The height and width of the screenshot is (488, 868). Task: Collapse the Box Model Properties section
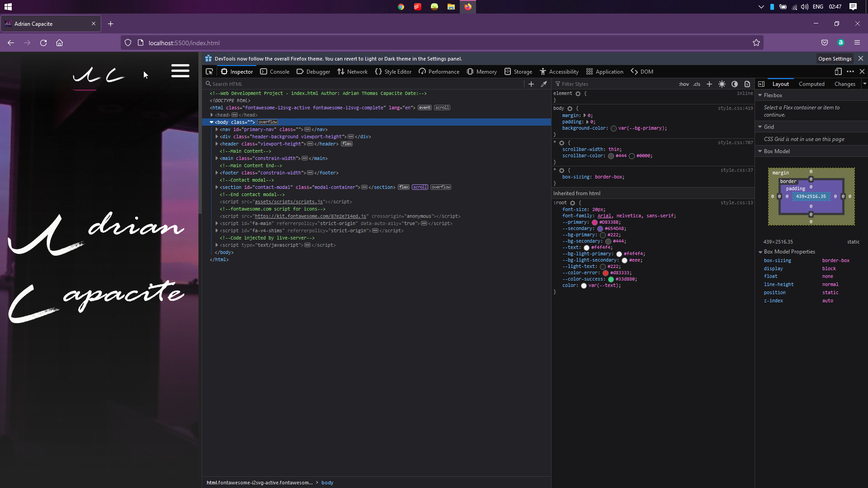(x=760, y=252)
